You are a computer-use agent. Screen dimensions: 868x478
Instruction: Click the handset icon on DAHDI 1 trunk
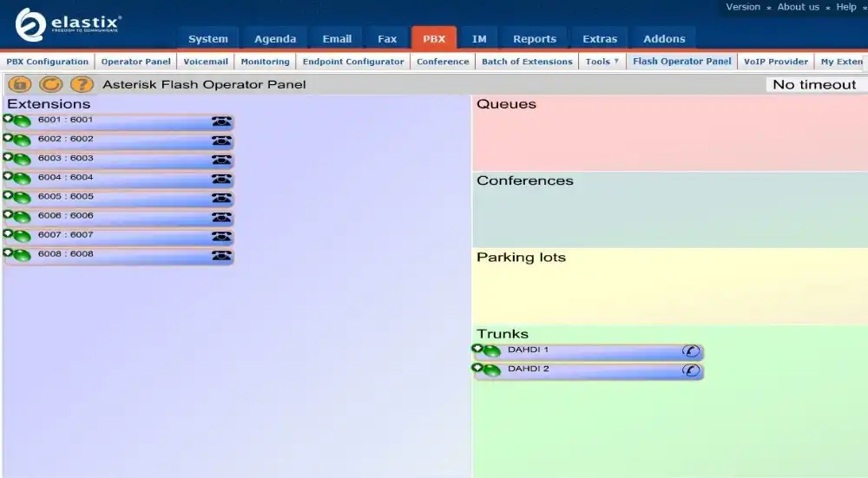[x=690, y=351]
